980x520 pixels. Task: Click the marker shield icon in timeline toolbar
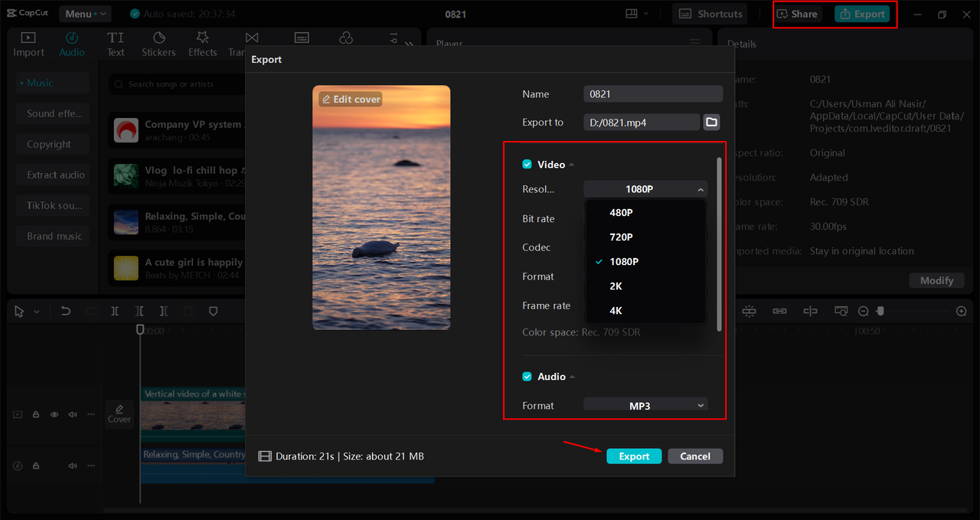click(x=214, y=311)
